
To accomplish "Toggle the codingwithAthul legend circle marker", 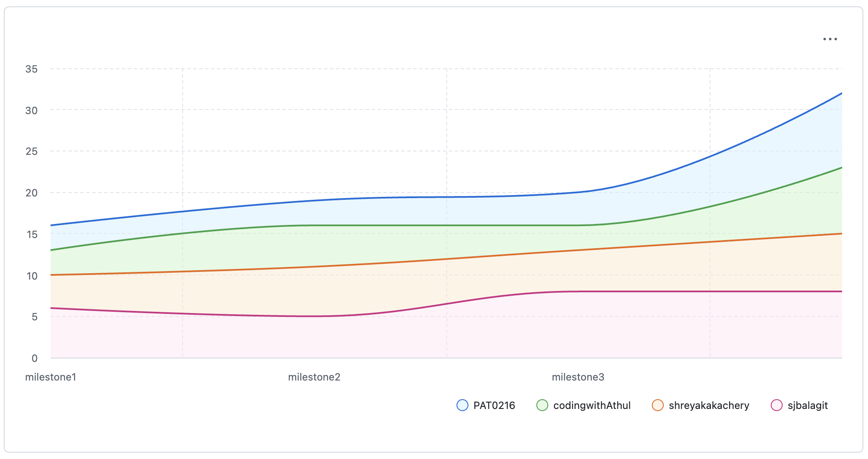I will [542, 405].
